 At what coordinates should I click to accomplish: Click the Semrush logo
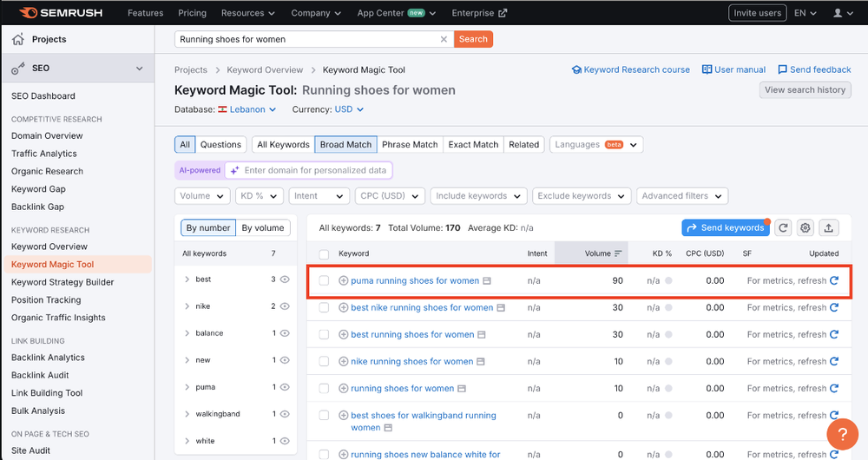click(x=61, y=13)
